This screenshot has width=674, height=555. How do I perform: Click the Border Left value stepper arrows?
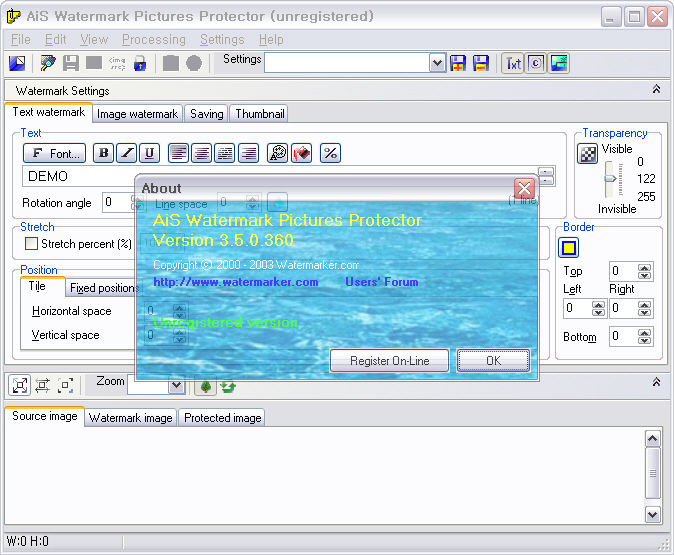coord(598,308)
